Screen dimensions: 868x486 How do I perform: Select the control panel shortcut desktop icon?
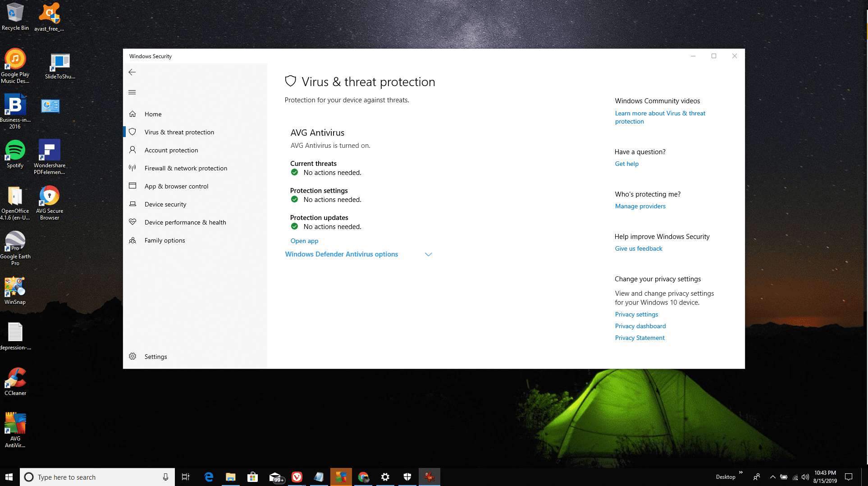coord(50,106)
